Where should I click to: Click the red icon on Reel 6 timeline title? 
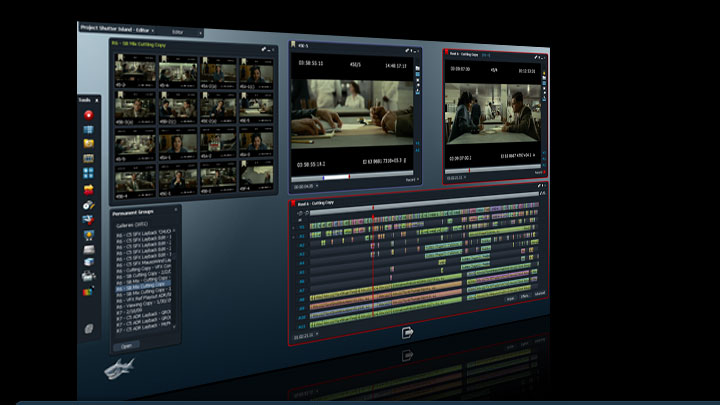[292, 202]
